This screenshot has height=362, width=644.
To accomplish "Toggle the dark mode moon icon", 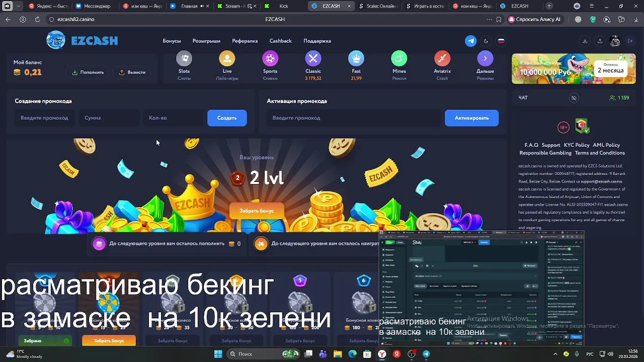I will (486, 41).
